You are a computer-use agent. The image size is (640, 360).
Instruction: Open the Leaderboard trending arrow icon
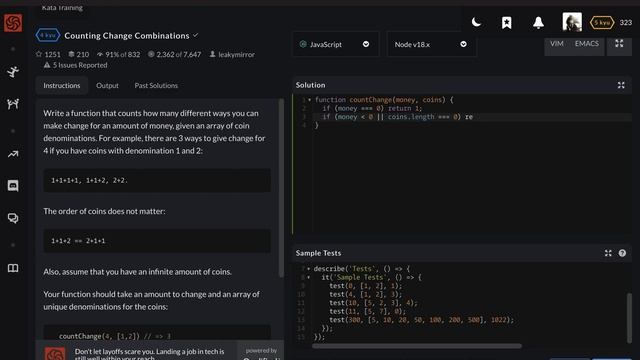click(x=13, y=154)
